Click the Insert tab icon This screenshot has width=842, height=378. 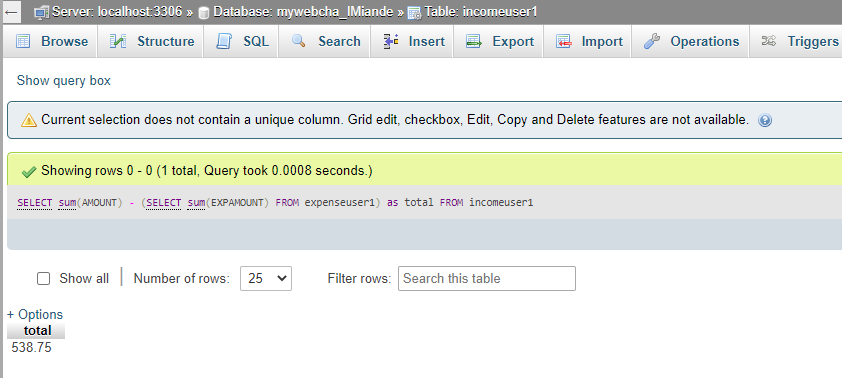[390, 41]
